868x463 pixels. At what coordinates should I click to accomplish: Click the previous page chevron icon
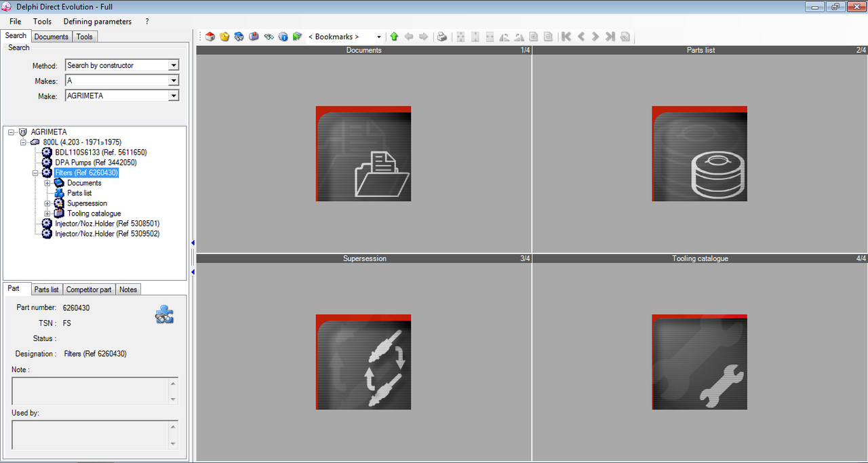pos(581,37)
